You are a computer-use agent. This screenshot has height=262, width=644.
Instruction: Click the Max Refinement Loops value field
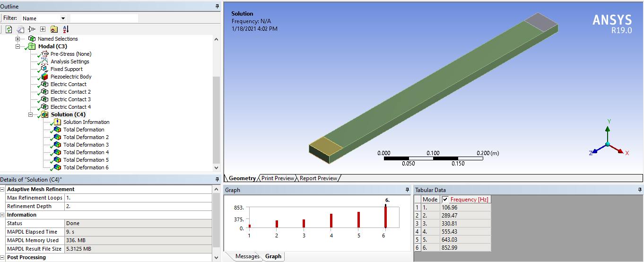[138, 198]
